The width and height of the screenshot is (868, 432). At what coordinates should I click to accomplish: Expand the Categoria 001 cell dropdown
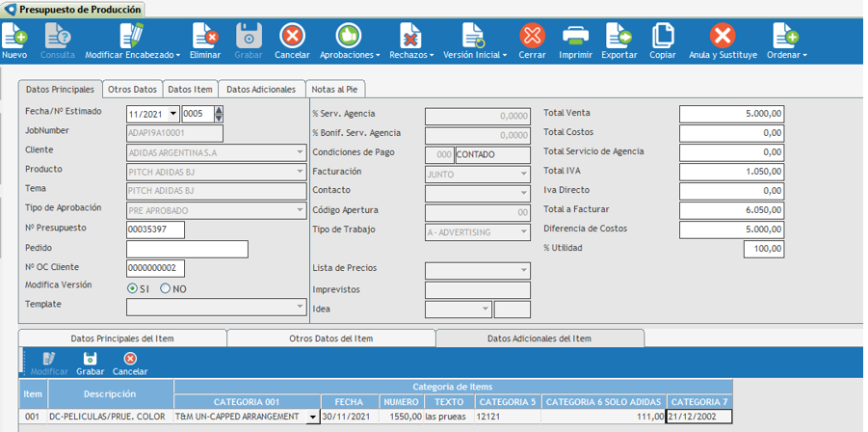(312, 418)
